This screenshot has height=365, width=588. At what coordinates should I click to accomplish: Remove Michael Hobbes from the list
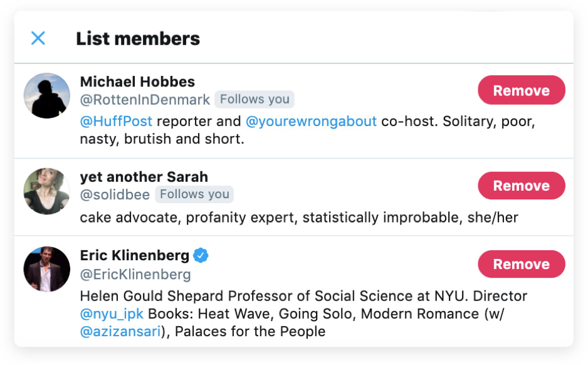(521, 90)
